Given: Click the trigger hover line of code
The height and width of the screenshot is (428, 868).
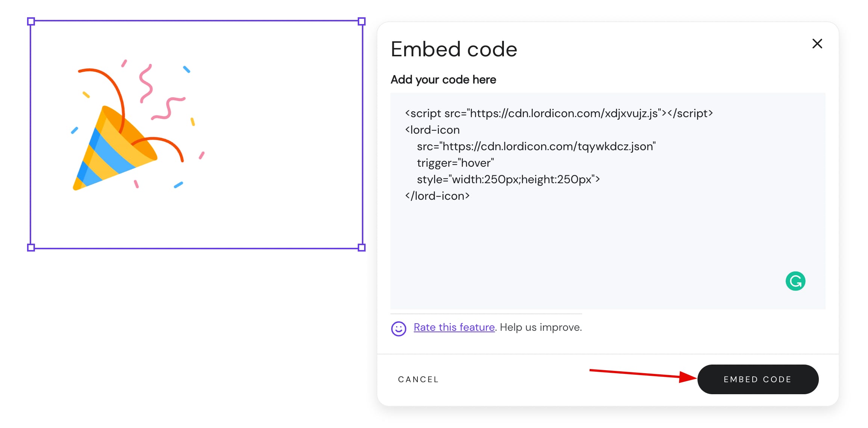Looking at the screenshot, I should 455,163.
